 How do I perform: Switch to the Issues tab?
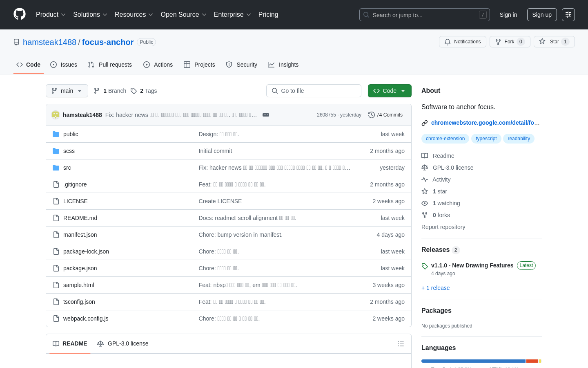point(64,65)
